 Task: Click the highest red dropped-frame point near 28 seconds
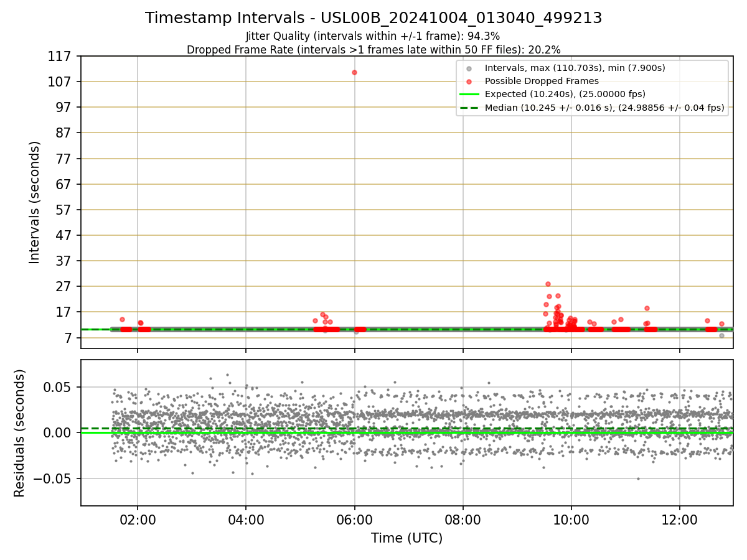(x=548, y=284)
